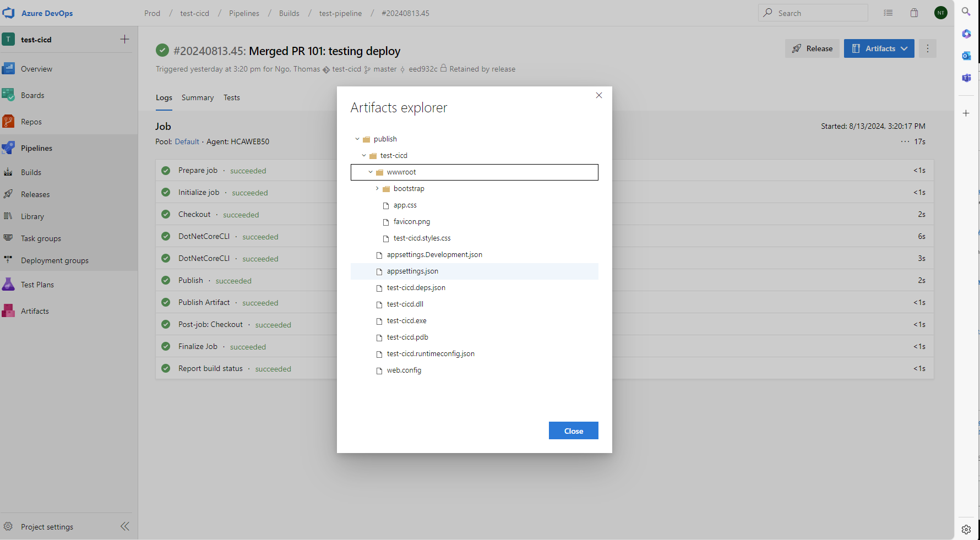Open the Teams icon in browser sidebar
This screenshot has width=980, height=540.
pos(966,78)
